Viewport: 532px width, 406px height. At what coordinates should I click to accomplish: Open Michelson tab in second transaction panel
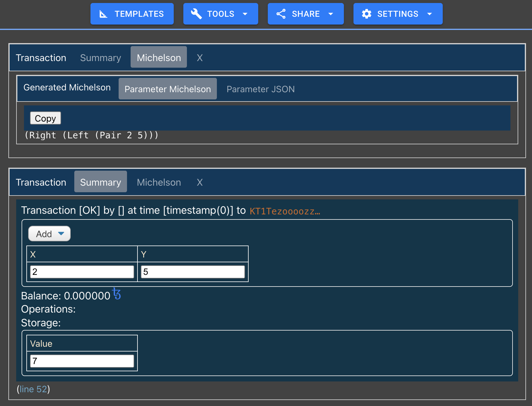159,182
